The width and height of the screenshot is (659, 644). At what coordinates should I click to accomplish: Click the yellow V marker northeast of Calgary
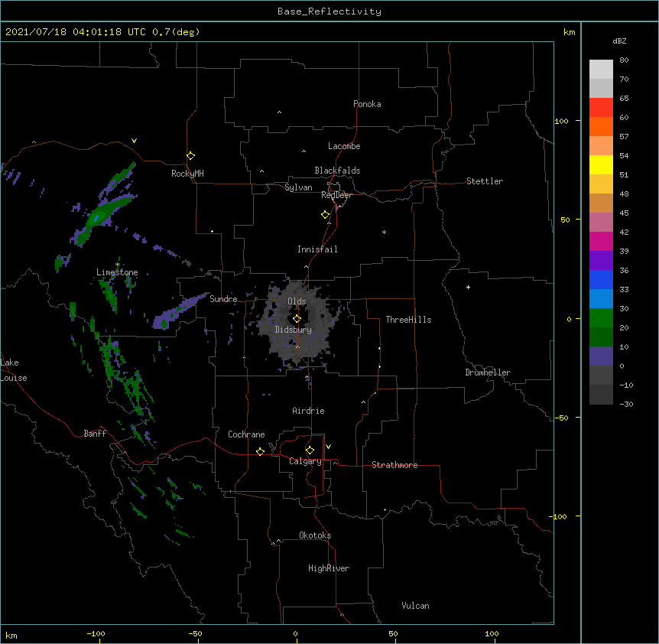tap(328, 447)
